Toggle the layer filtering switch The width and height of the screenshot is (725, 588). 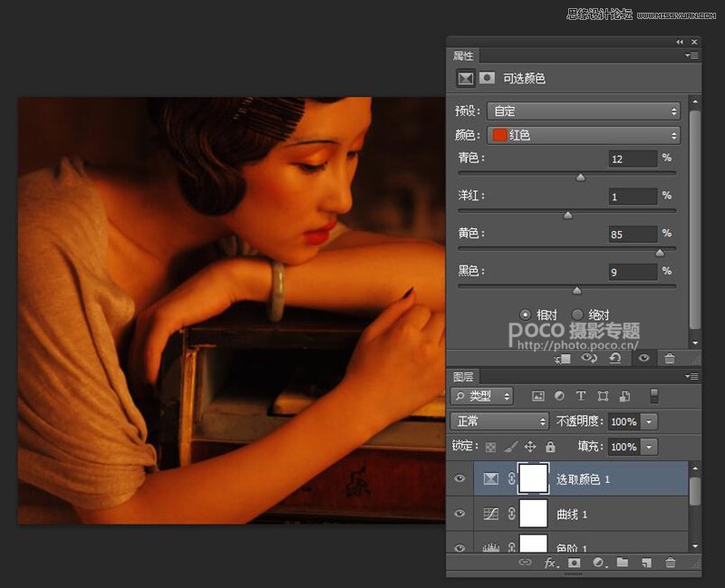click(654, 396)
